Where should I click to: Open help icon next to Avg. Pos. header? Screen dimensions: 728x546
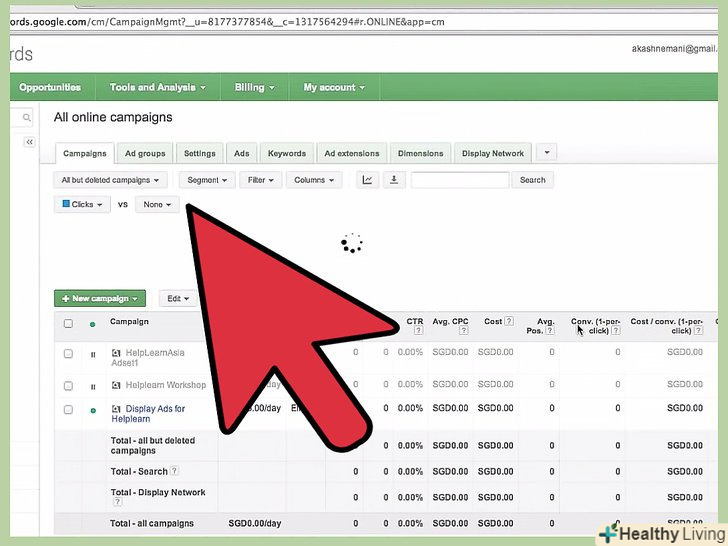point(550,331)
